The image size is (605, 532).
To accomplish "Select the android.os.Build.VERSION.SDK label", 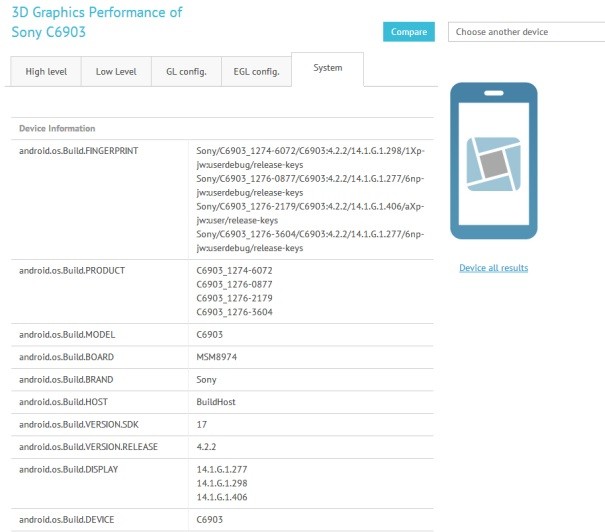I will pos(79,424).
